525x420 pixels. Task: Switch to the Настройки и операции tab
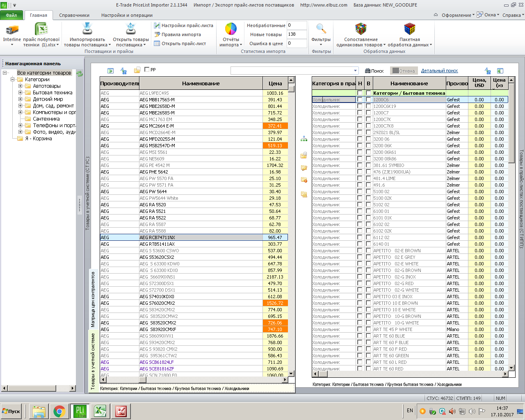127,15
